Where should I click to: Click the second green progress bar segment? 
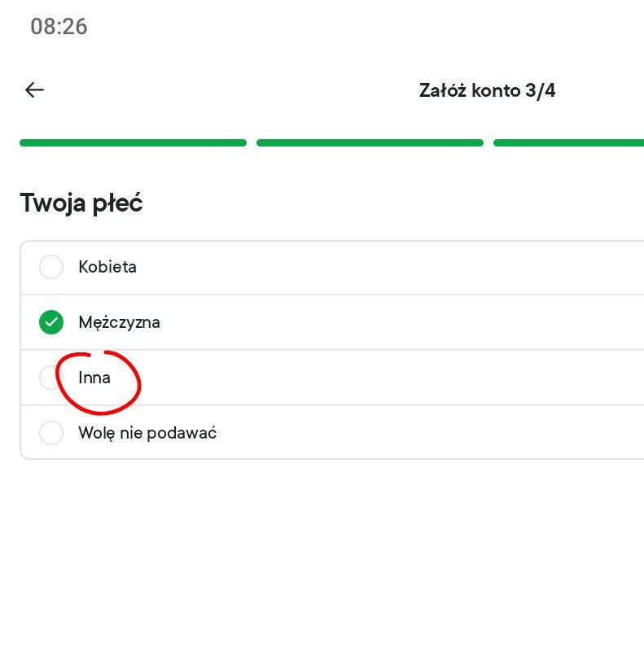[x=370, y=142]
